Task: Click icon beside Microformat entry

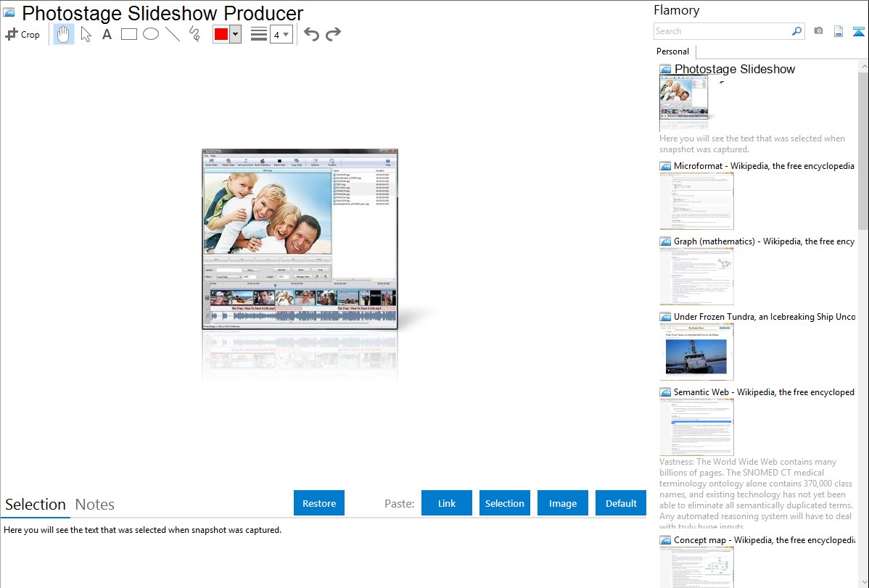Action: (x=665, y=166)
